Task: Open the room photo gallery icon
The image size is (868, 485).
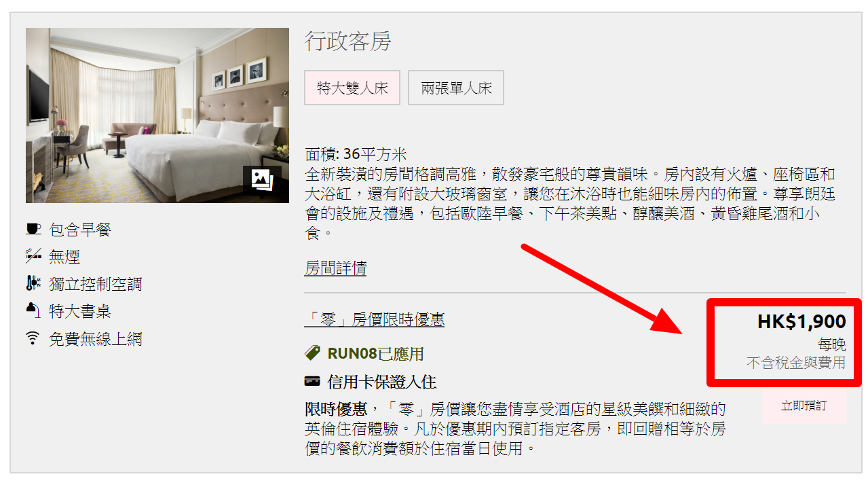Action: tap(262, 179)
